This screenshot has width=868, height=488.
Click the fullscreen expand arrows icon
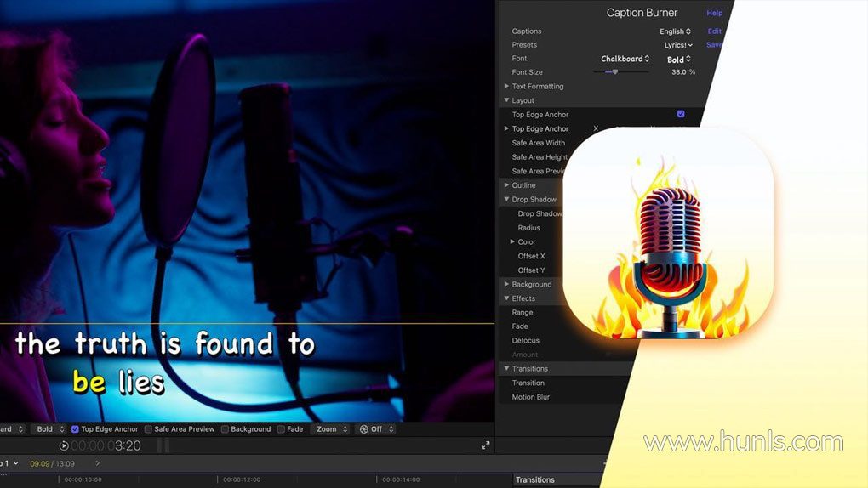[485, 445]
